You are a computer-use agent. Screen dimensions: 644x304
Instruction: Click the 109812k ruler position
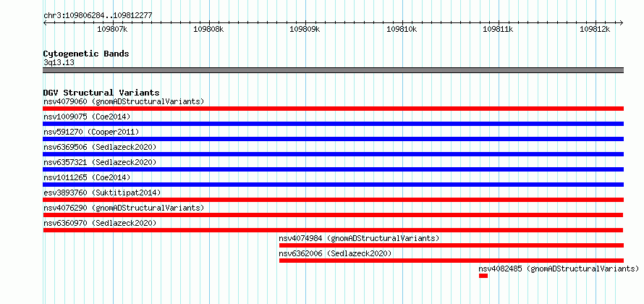pos(596,29)
